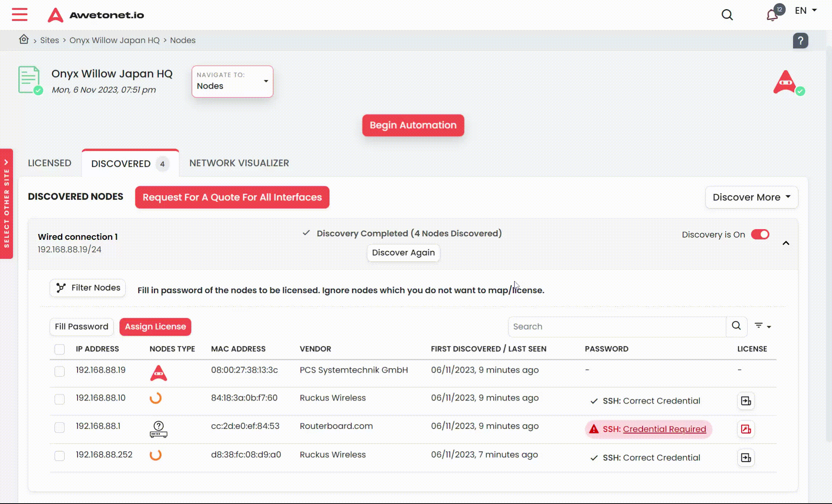The height and width of the screenshot is (504, 832).
Task: Click loading spinner icon for 192.168.88.10
Action: click(155, 398)
